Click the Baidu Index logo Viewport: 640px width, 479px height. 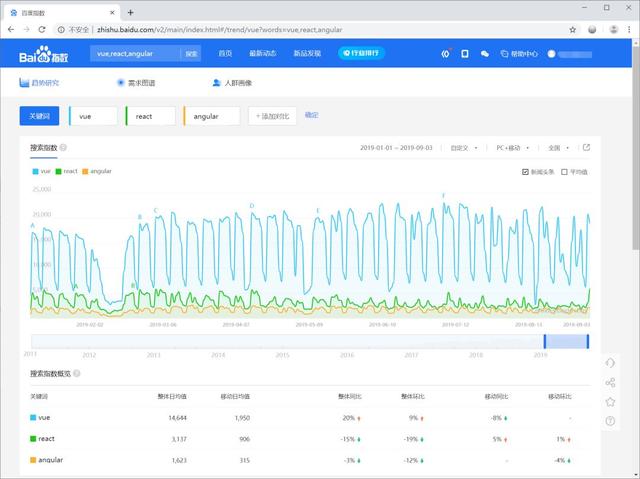tap(43, 54)
